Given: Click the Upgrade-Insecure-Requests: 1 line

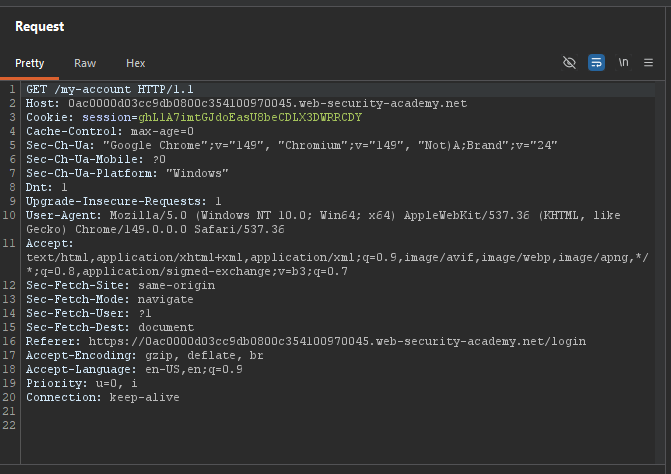Looking at the screenshot, I should click(x=124, y=201).
